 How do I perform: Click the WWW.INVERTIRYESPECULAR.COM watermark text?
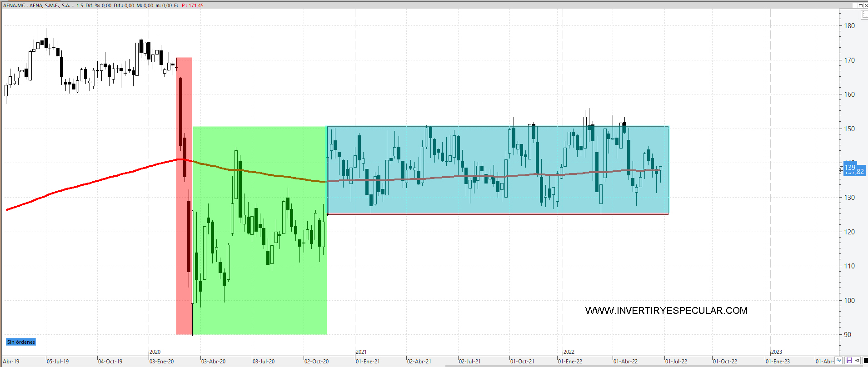point(666,311)
